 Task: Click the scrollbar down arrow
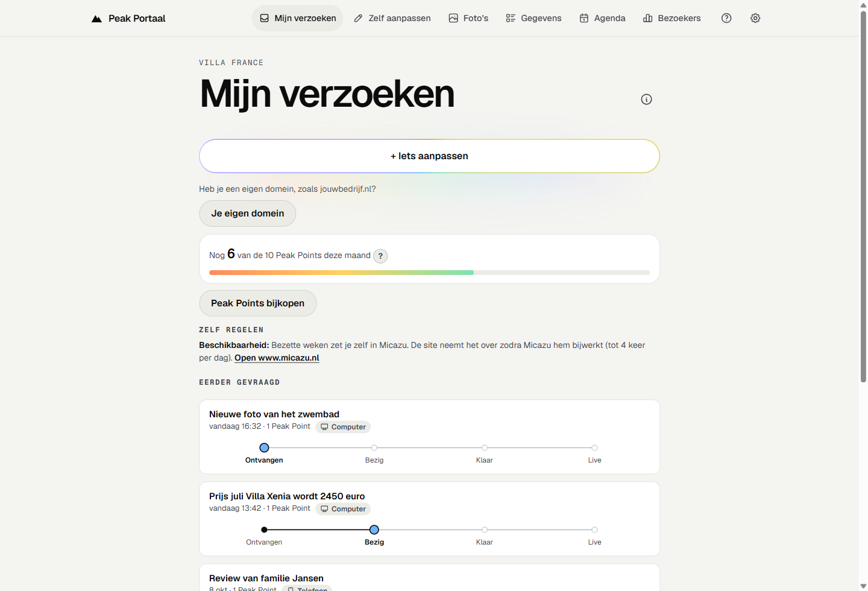click(863, 586)
